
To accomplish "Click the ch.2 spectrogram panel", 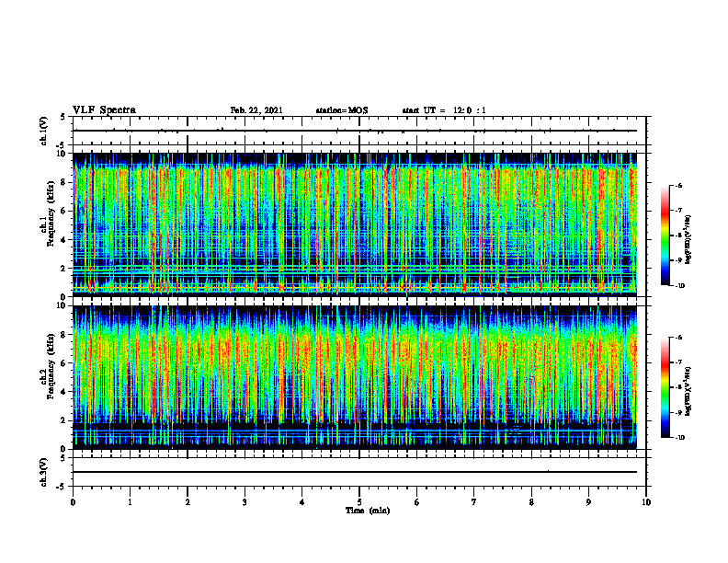I will click(355, 377).
